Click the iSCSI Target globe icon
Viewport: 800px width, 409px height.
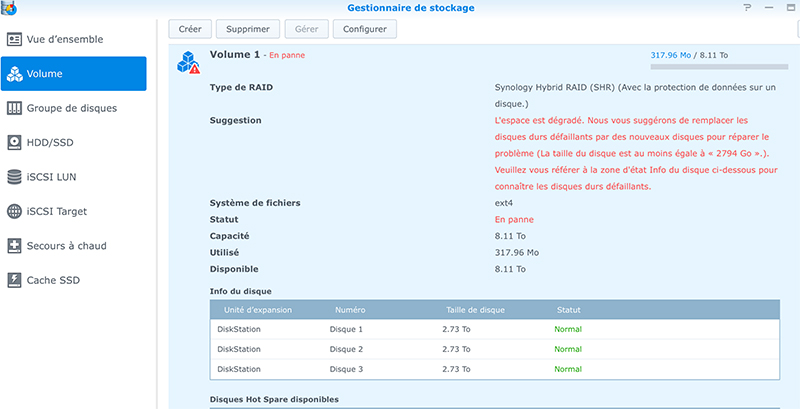pyautogui.click(x=14, y=211)
